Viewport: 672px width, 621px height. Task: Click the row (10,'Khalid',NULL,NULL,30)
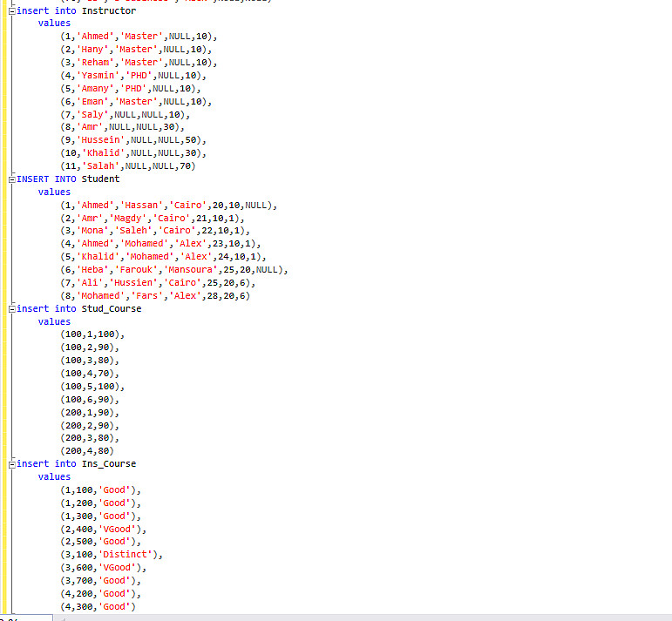coord(133,153)
